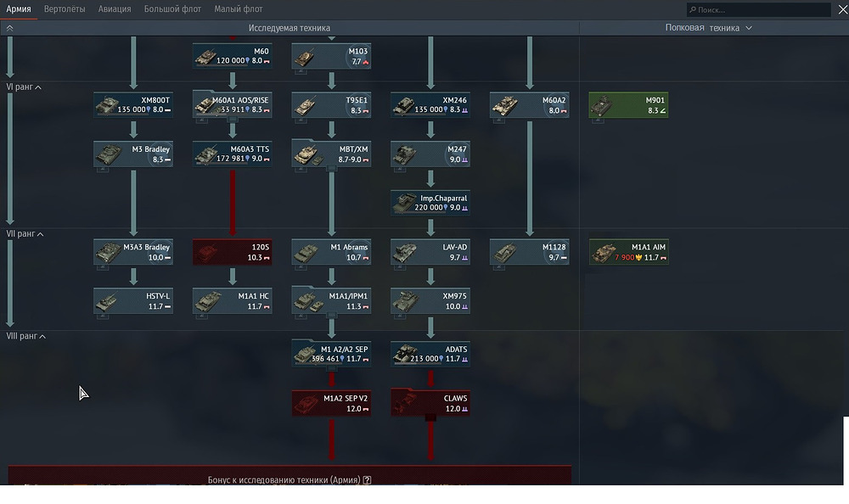
Task: Switch to the Армия tab
Action: [x=19, y=9]
